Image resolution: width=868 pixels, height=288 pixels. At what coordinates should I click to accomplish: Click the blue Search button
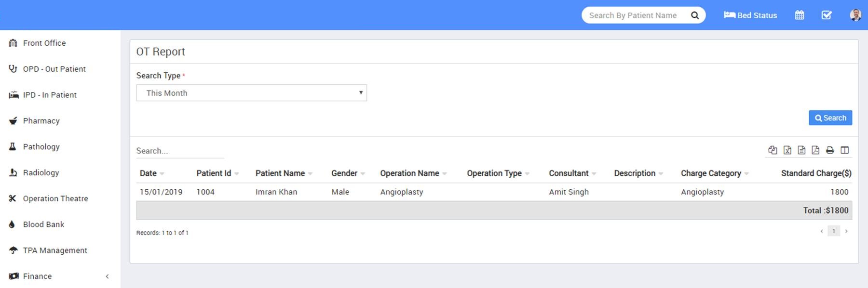pyautogui.click(x=830, y=118)
